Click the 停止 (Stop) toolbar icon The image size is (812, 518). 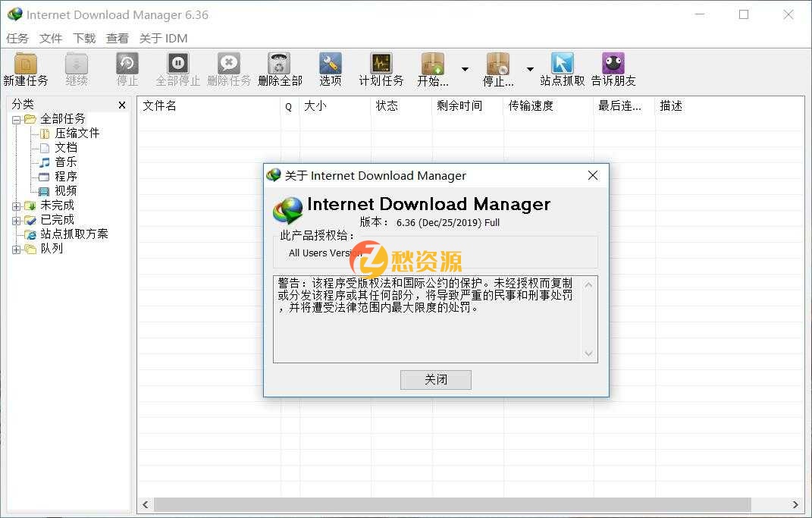[127, 68]
